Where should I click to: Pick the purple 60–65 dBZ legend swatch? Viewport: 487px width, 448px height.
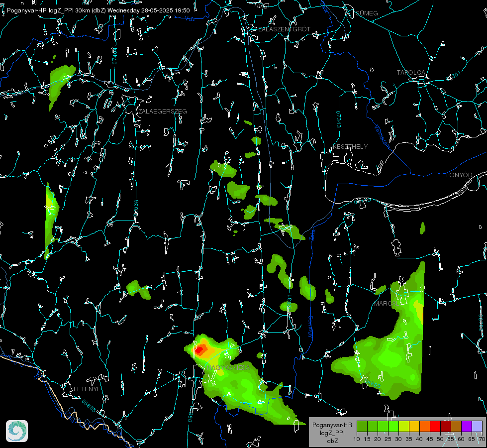tap(466, 426)
